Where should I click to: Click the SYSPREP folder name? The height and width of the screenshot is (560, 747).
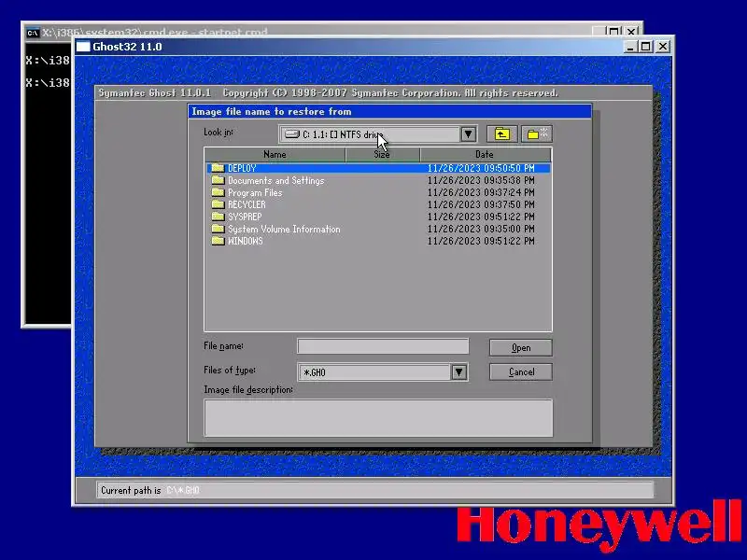[245, 217]
